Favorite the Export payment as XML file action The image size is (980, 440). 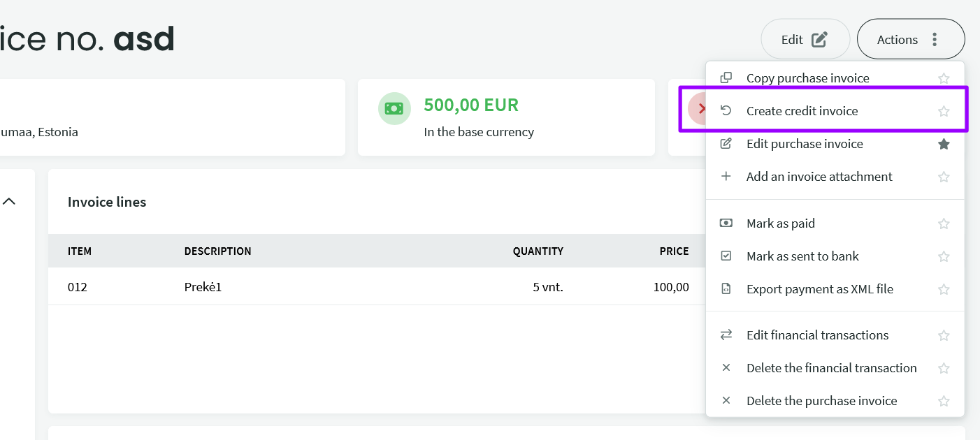click(944, 289)
